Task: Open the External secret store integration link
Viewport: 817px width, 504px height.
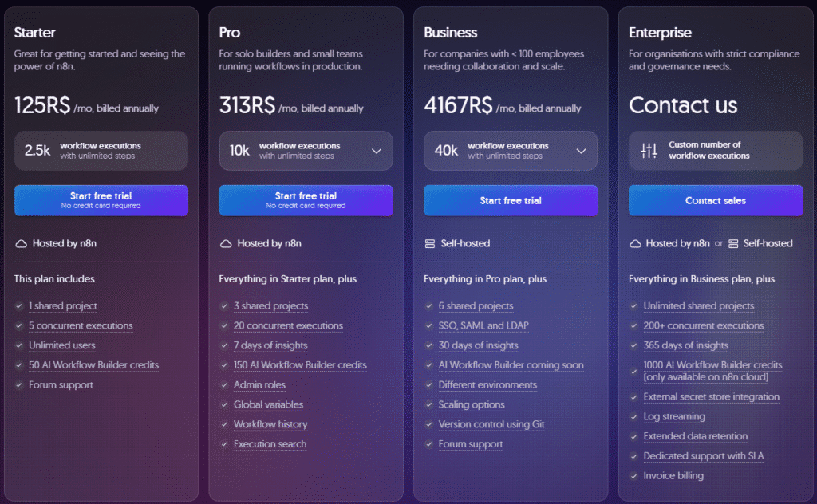Action: 711,397
